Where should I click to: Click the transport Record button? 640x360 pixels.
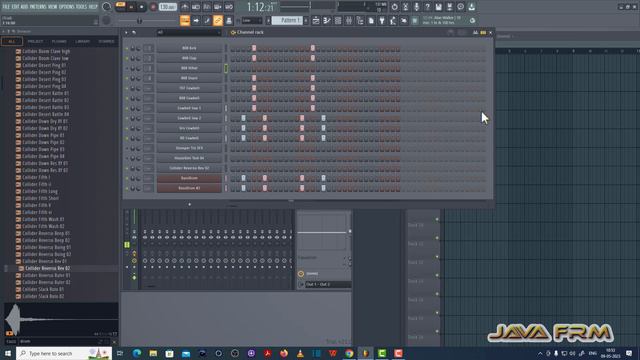coord(153,7)
